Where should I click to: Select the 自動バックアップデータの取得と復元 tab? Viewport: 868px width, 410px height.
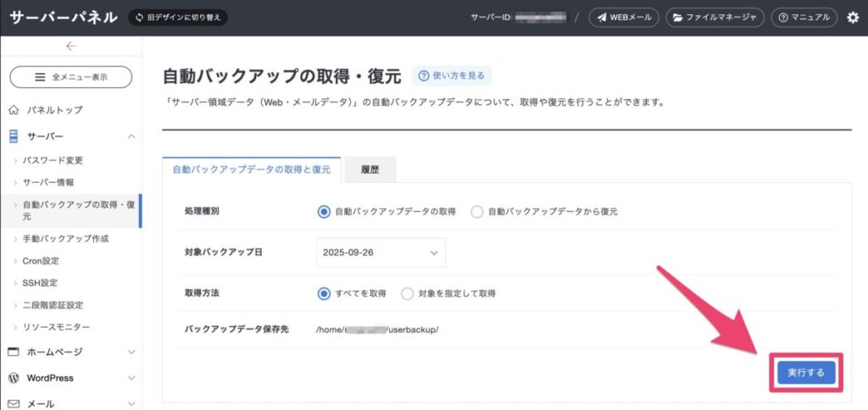252,170
